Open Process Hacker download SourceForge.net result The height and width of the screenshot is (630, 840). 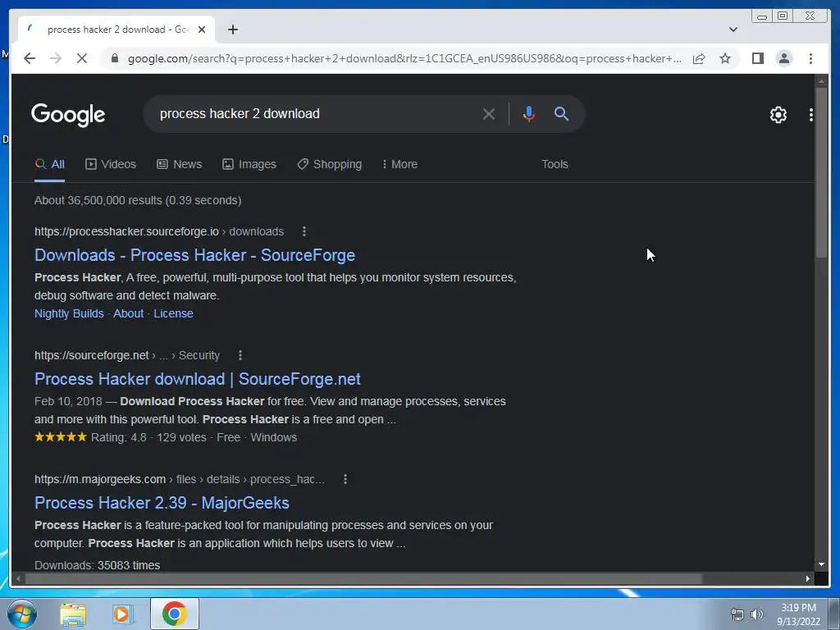pos(197,379)
